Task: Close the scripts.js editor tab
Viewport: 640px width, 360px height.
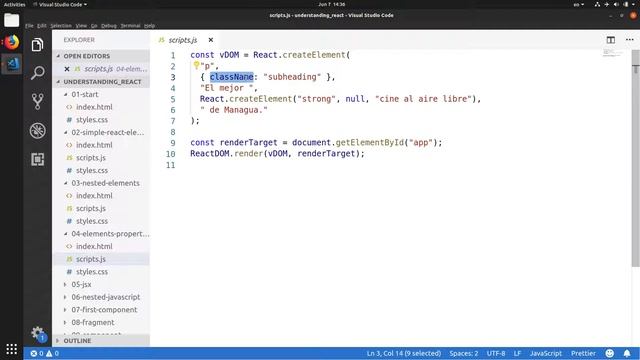Action: click(x=211, y=40)
